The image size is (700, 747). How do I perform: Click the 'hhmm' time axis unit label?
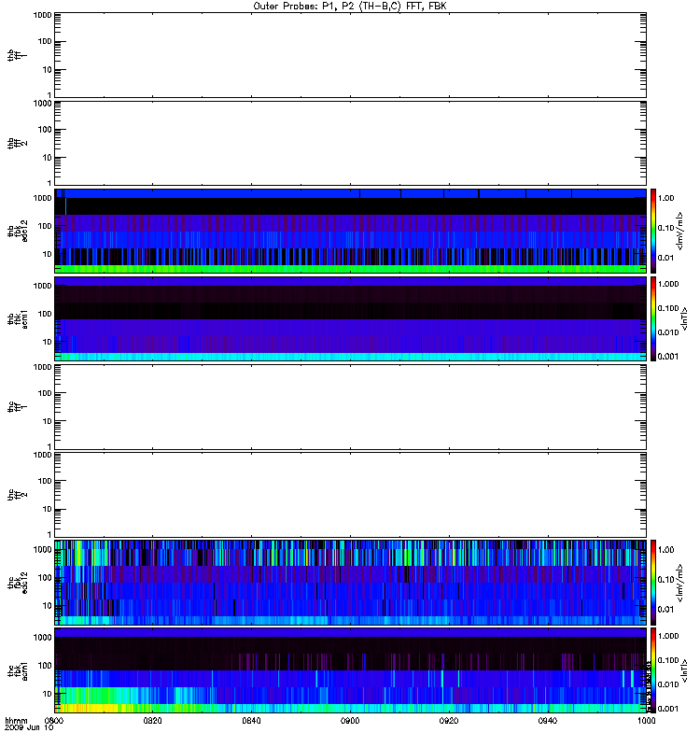point(16,720)
